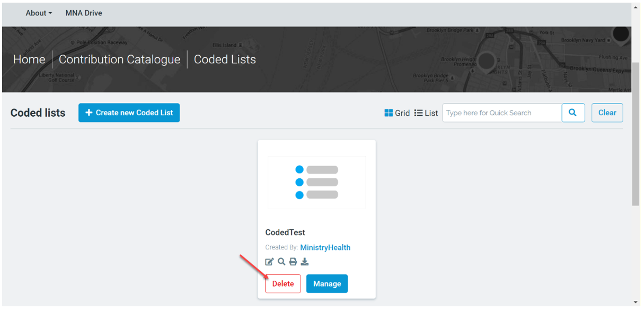
Task: Click the page vertical scrollbar thumb
Action: [636, 133]
